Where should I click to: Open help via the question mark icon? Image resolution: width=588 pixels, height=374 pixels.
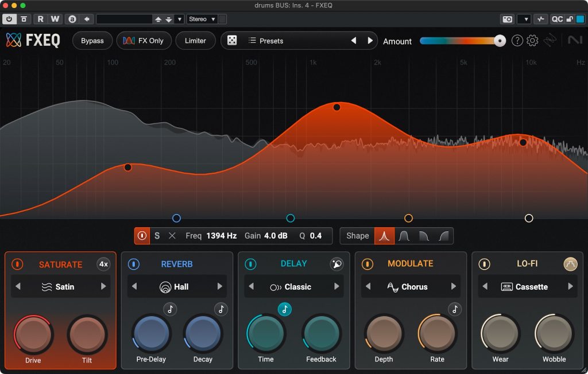tap(517, 41)
